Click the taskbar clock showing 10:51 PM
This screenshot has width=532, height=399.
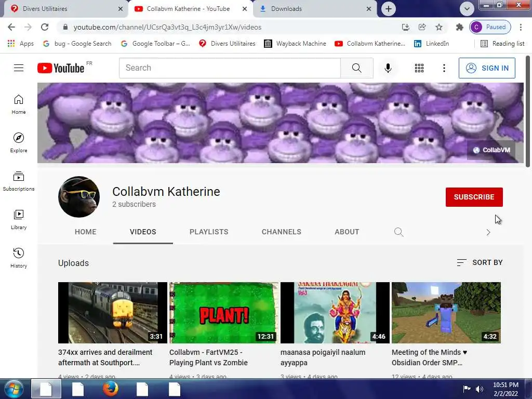pyautogui.click(x=506, y=389)
